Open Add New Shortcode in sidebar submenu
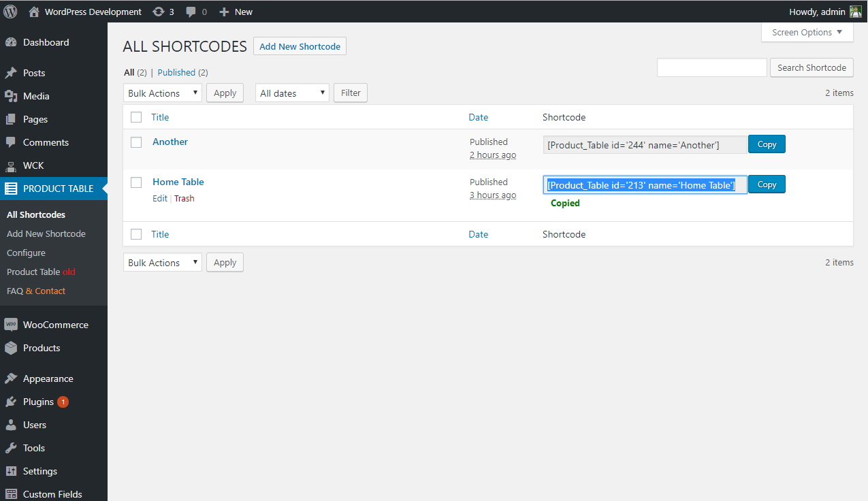The image size is (868, 501). pyautogui.click(x=46, y=233)
